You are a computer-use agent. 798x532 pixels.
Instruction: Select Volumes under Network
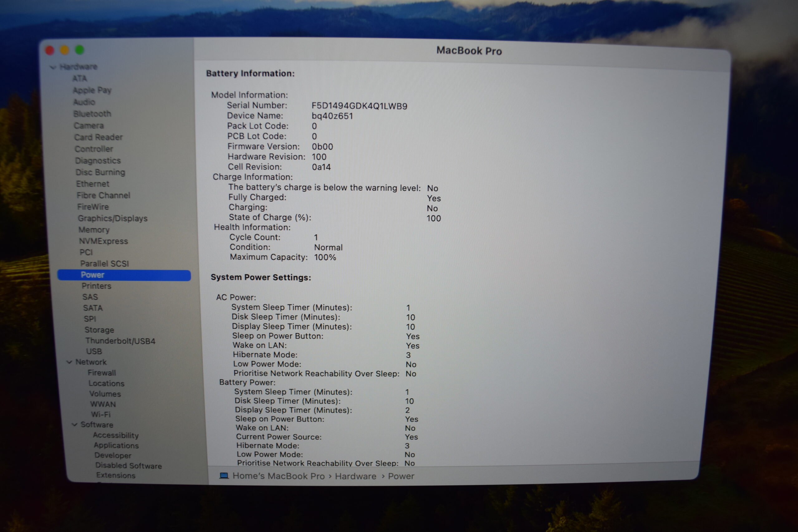click(105, 394)
